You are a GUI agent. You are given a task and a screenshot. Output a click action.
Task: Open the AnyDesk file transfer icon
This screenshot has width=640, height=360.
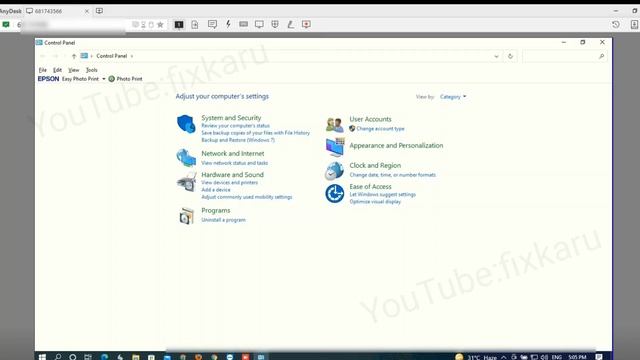tap(195, 24)
